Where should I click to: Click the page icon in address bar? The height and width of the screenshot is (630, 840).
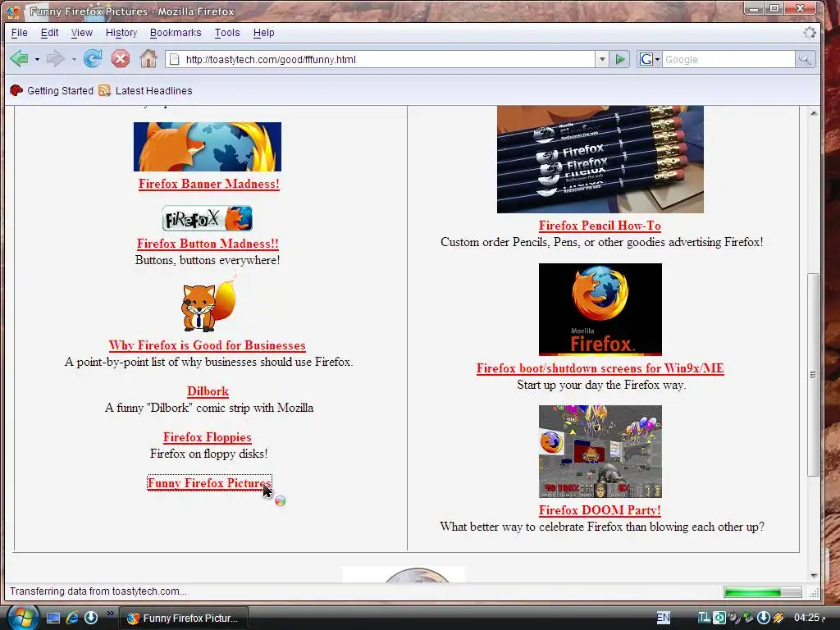[174, 59]
